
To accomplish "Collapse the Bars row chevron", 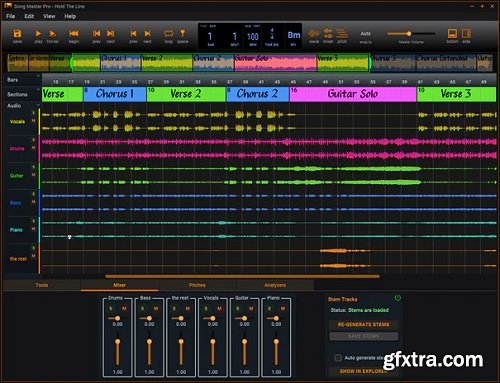I will 38,76.
